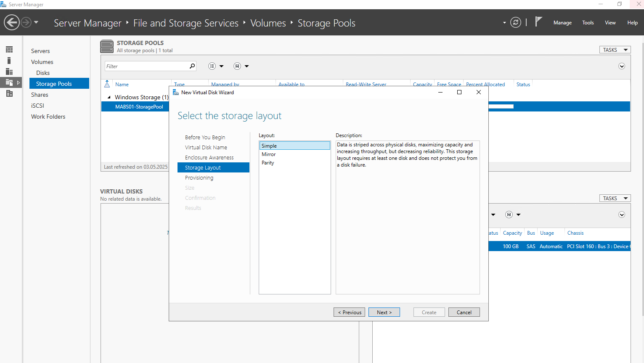Open the Manage menu
The image size is (644, 363).
click(x=562, y=23)
